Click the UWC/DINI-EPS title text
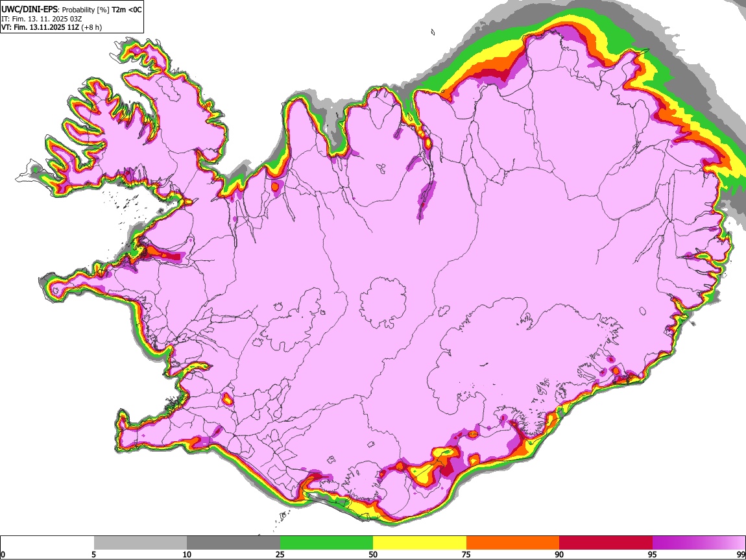 (29, 10)
